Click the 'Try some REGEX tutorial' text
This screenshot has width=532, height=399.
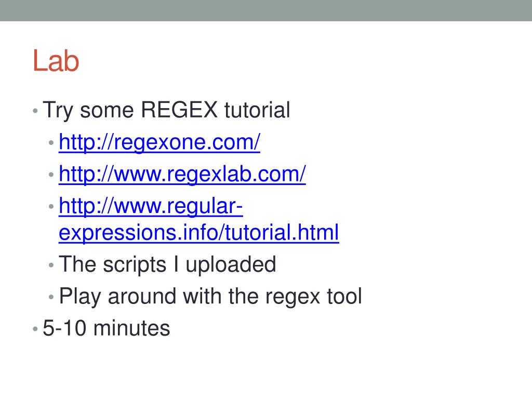click(x=166, y=110)
